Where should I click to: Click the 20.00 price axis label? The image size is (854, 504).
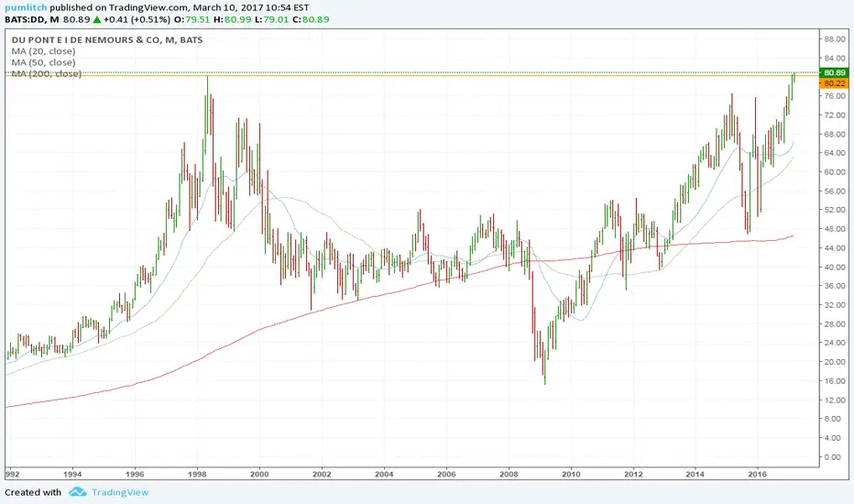pyautogui.click(x=835, y=362)
